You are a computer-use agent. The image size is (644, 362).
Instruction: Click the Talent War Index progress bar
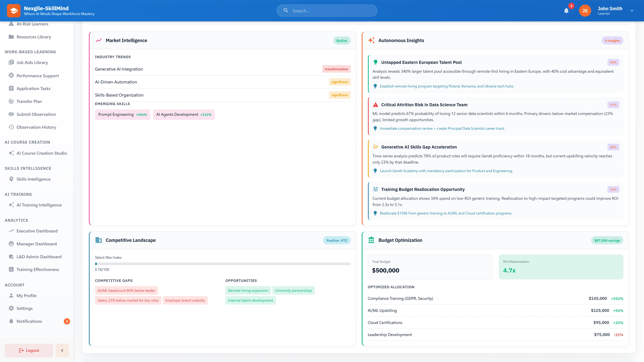223,264
